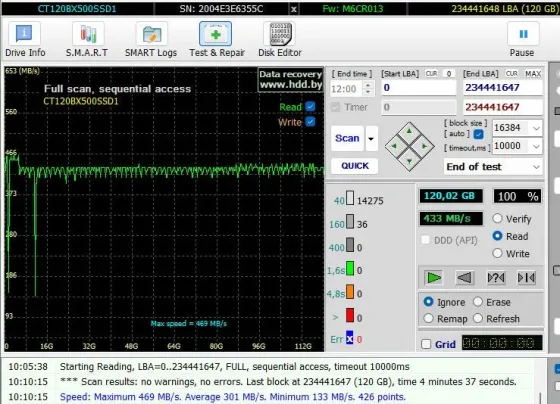Launch the Disk Editor

click(280, 39)
